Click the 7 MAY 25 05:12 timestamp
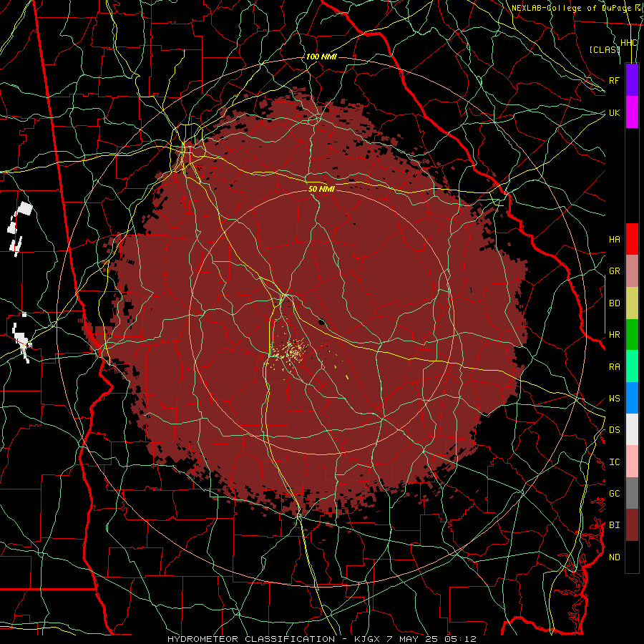 pos(431,639)
